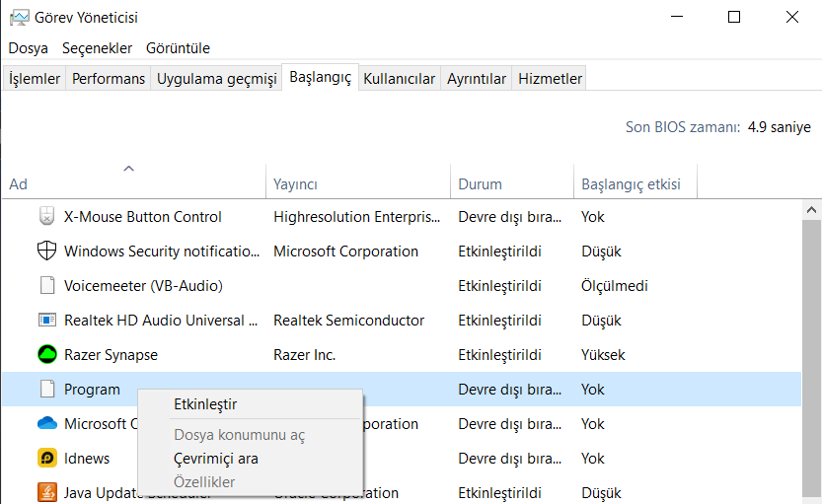
Task: Click the yellow ldnews icon
Action: point(47,459)
